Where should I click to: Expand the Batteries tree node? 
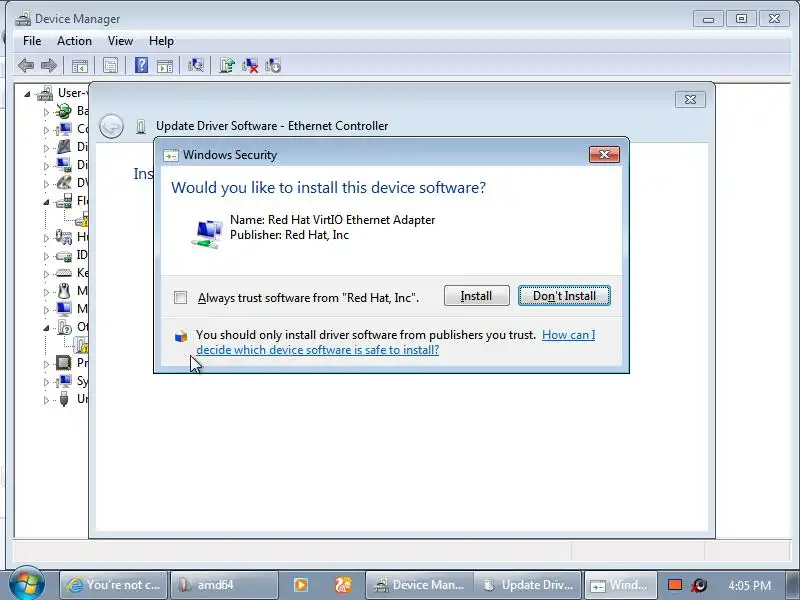pos(46,112)
